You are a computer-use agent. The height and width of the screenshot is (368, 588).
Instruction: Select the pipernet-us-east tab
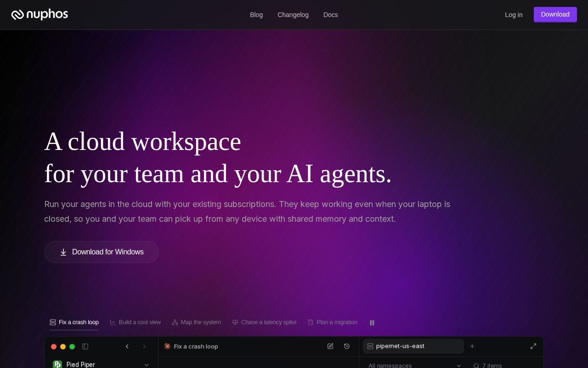(x=413, y=346)
